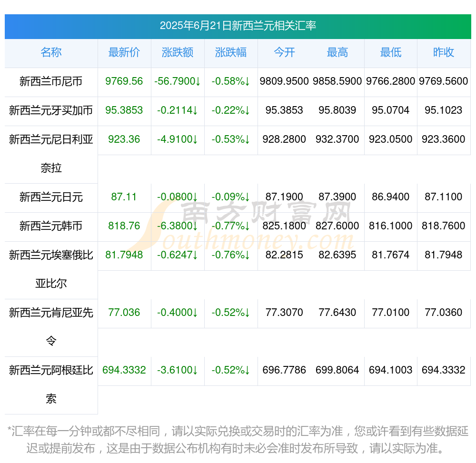Click the 最新价 column header
This screenshot has width=476, height=463.
(x=124, y=52)
